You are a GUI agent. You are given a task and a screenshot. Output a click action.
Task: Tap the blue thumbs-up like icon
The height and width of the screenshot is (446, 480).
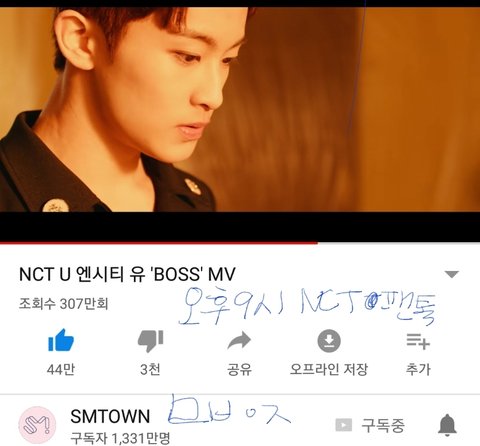pyautogui.click(x=61, y=340)
